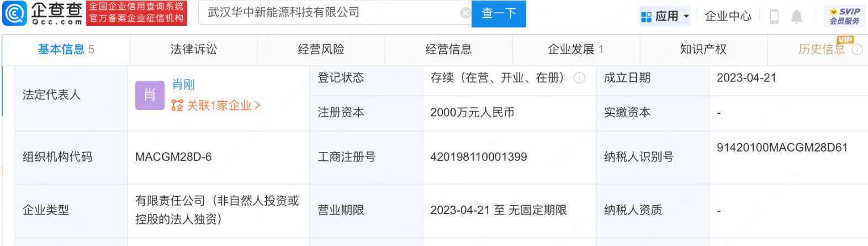Open legal representative 肖刚's profile link
The height and width of the screenshot is (246, 868).
click(183, 85)
